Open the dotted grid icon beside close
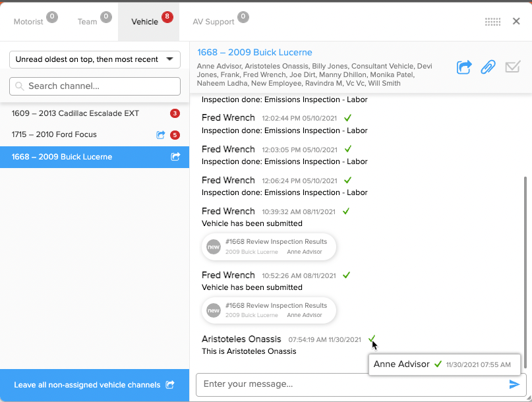The width and height of the screenshot is (532, 402). click(492, 22)
